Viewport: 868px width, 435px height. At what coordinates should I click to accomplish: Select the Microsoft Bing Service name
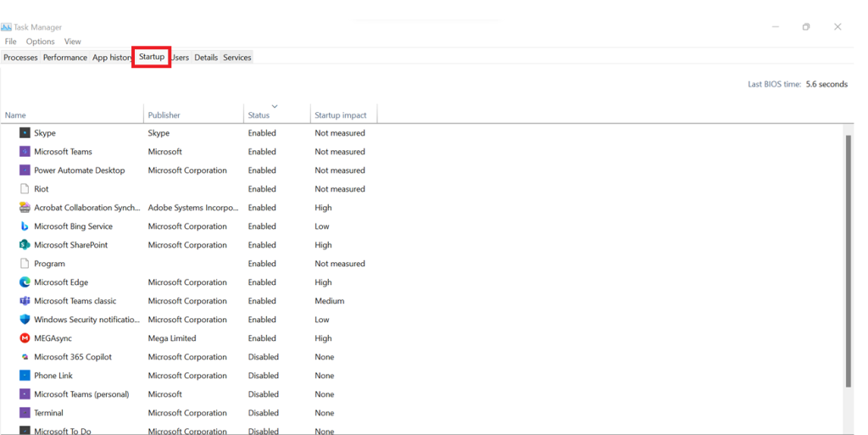73,226
